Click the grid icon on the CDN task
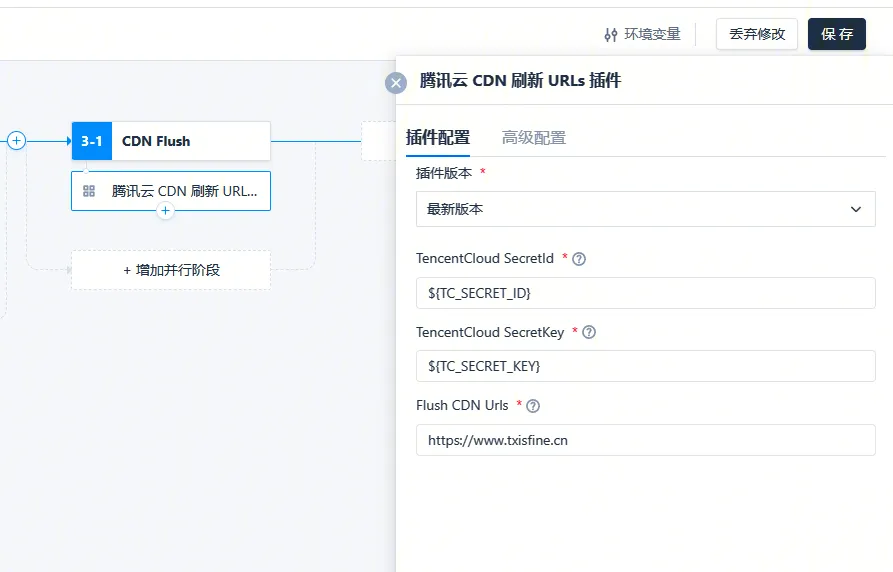The width and height of the screenshot is (893, 572). [x=89, y=190]
